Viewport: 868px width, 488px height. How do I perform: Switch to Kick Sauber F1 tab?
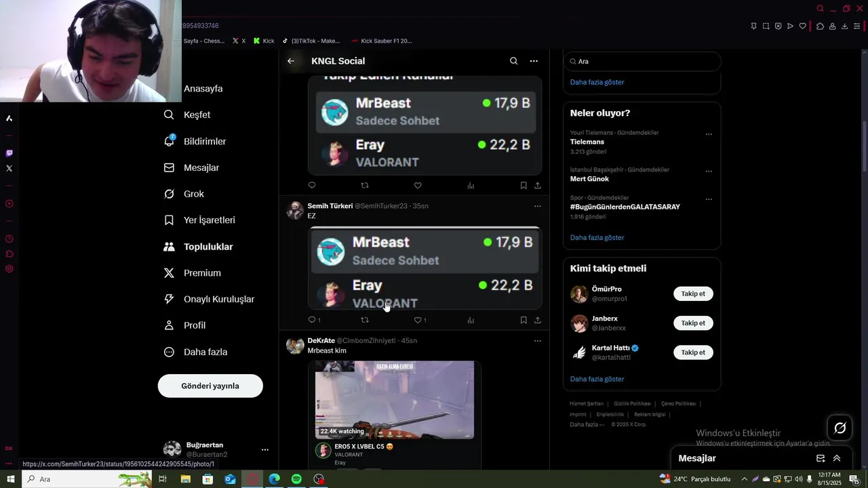click(x=382, y=41)
